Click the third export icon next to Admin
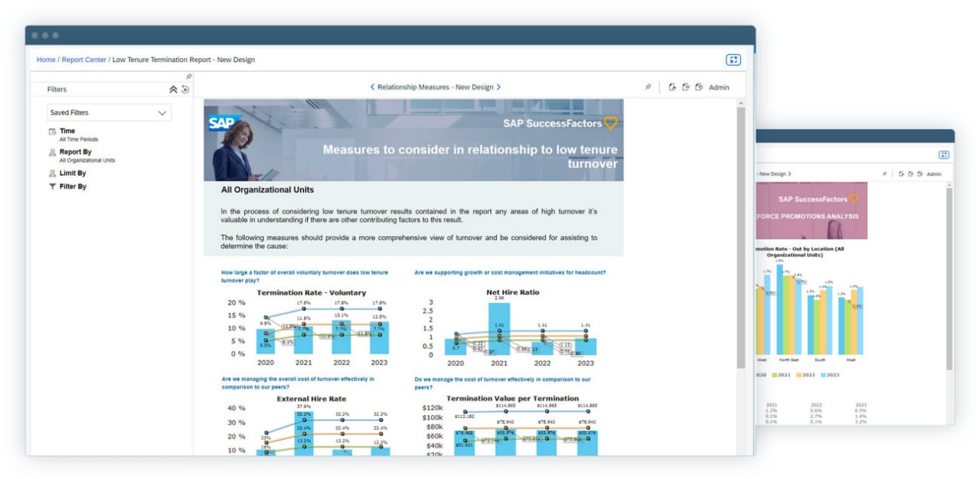 (698, 87)
